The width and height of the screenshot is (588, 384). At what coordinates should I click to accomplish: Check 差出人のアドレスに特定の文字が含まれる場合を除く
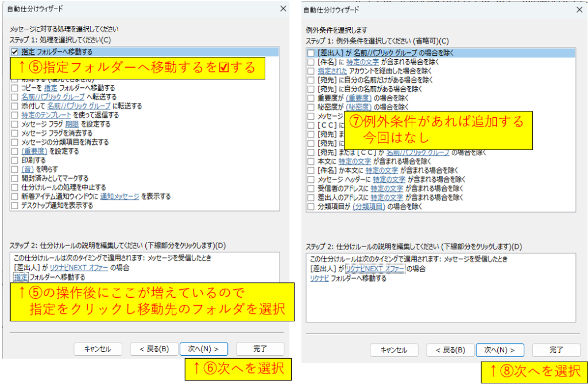pyautogui.click(x=311, y=197)
